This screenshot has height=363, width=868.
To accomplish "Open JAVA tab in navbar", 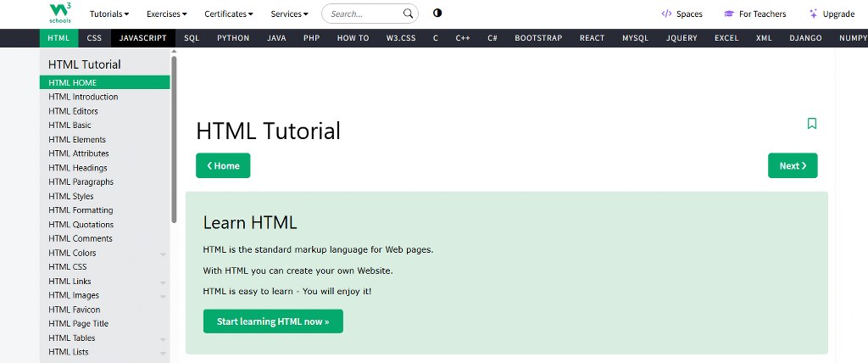I will [x=276, y=38].
